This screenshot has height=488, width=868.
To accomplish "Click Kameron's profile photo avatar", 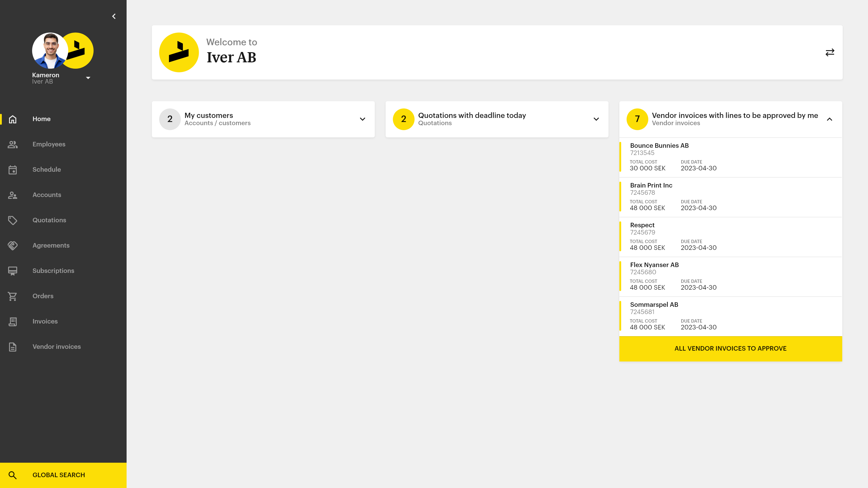I will (50, 51).
